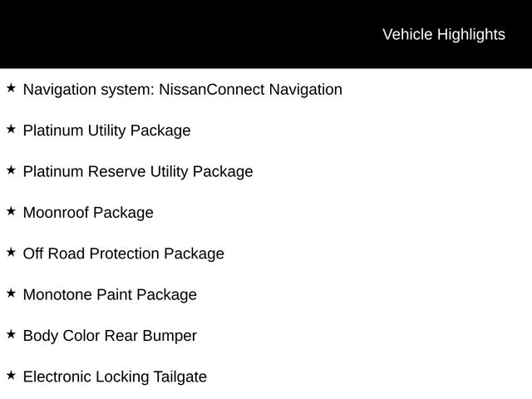
Task: Click the star beside NissanConnect Navigation
Action: (x=10, y=87)
